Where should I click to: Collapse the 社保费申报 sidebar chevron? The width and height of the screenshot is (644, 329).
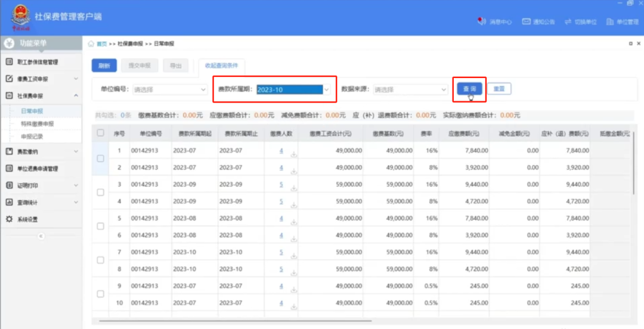pos(76,95)
